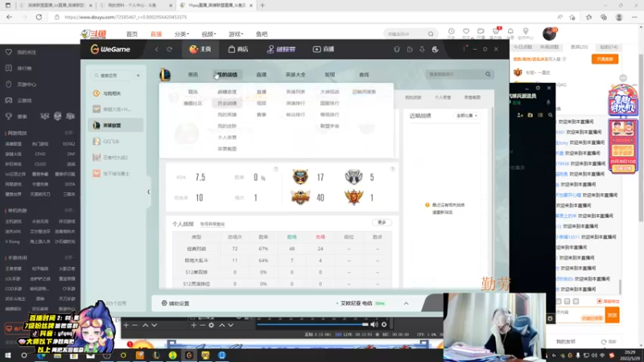Image resolution: width=644 pixels, height=362 pixels.
Task: Open the WeGame 直播 live tab in top bar
Action: click(324, 49)
